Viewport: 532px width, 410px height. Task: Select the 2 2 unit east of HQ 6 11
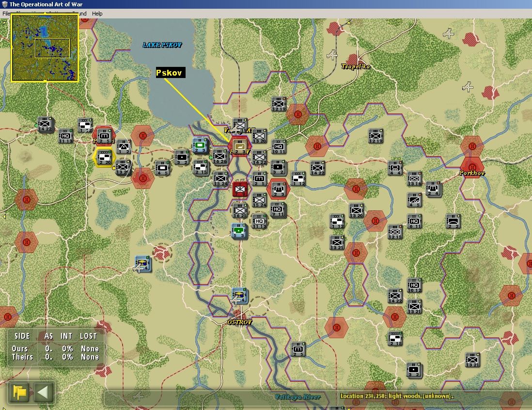click(454, 221)
